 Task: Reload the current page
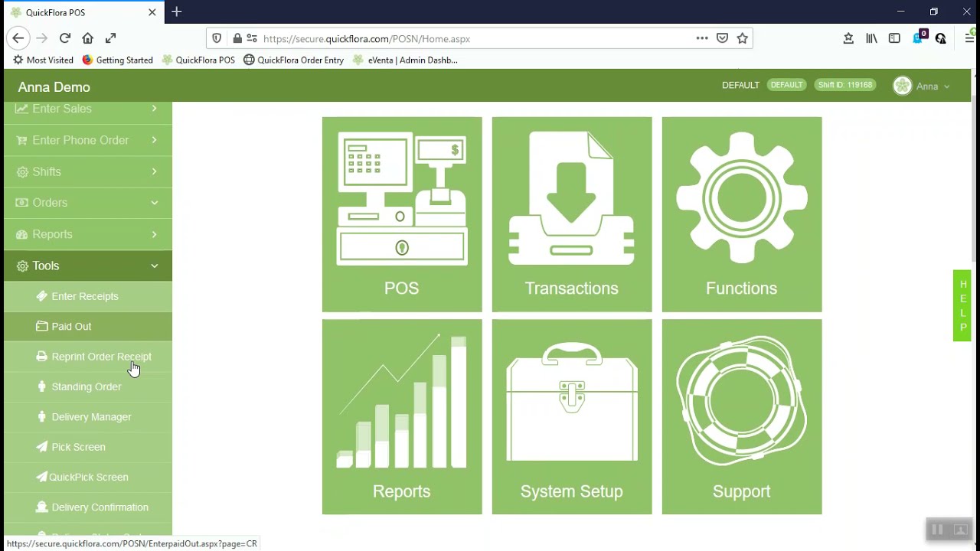(x=65, y=38)
